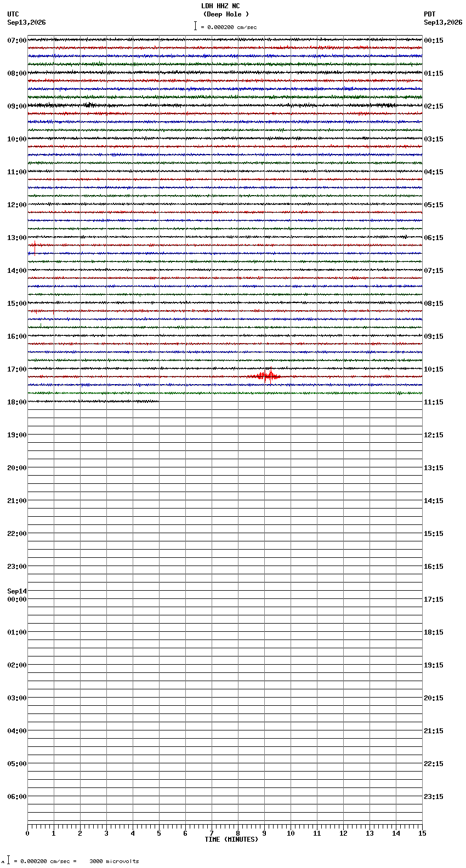Click the 'Sep13,2026' date under UTC
This screenshot has width=466, height=868.
pos(26,22)
